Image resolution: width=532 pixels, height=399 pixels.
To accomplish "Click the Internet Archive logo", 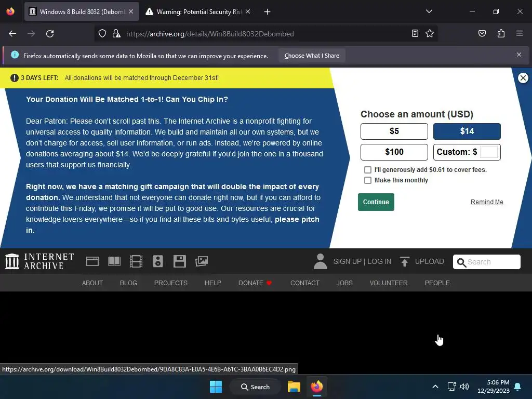I will (x=39, y=261).
